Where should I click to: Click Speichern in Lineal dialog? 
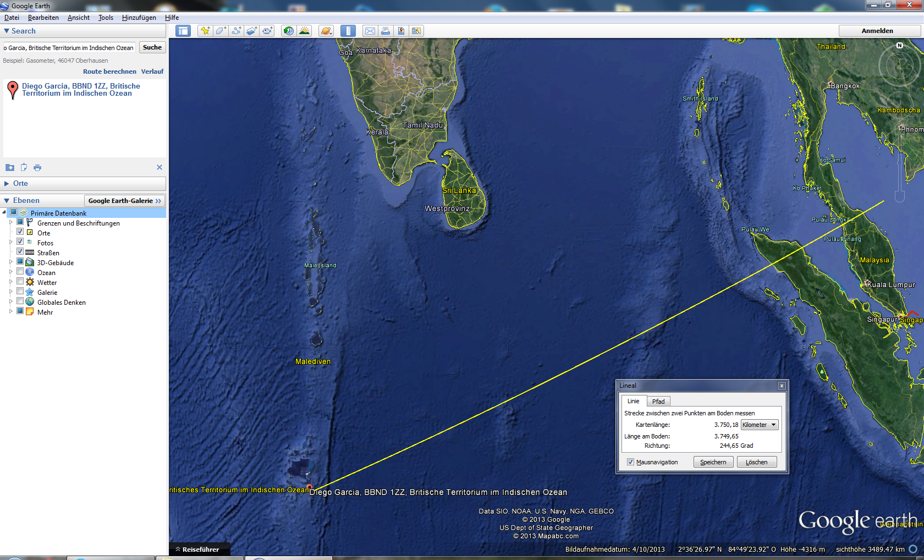click(x=713, y=462)
